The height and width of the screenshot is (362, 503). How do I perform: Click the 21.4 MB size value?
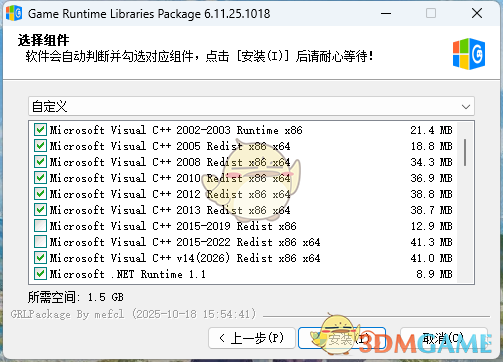[431, 130]
